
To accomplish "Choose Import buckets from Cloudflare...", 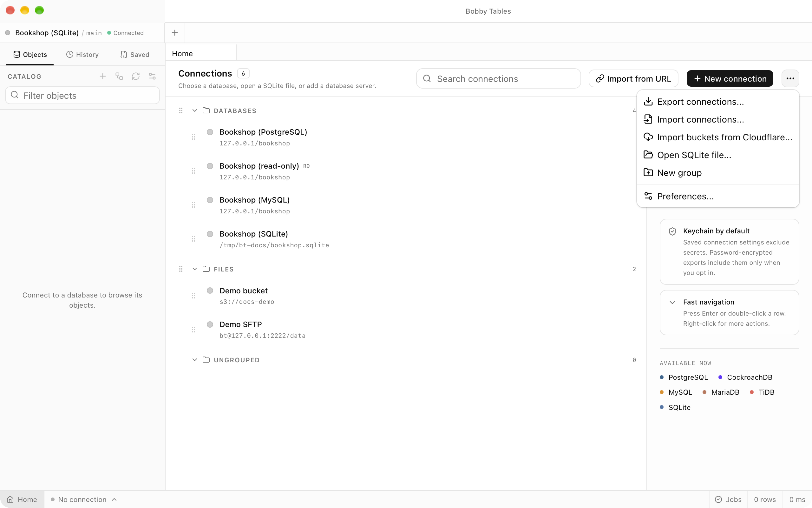I will pyautogui.click(x=718, y=137).
